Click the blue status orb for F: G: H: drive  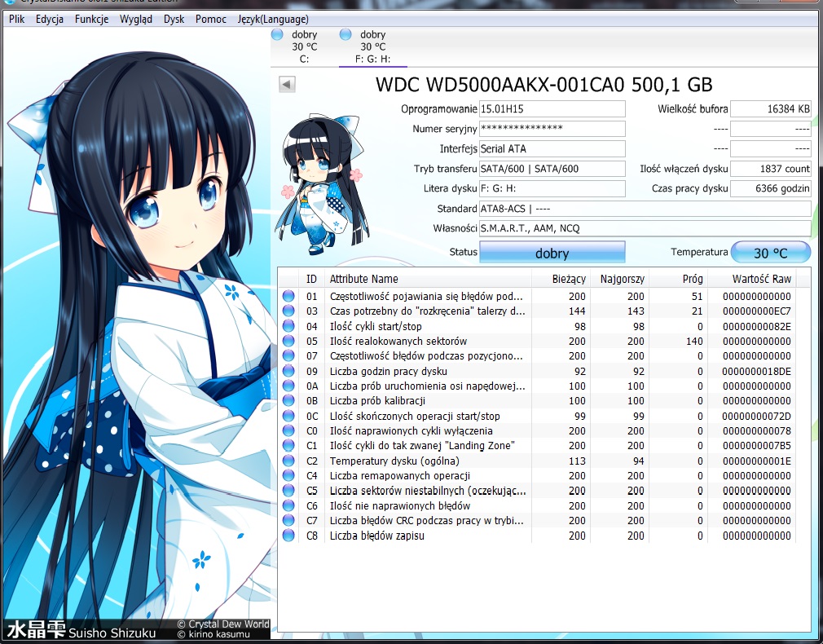pyautogui.click(x=345, y=35)
